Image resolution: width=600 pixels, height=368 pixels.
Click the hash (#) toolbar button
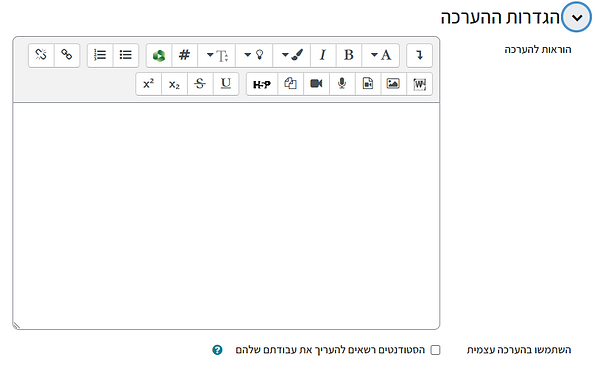[185, 55]
